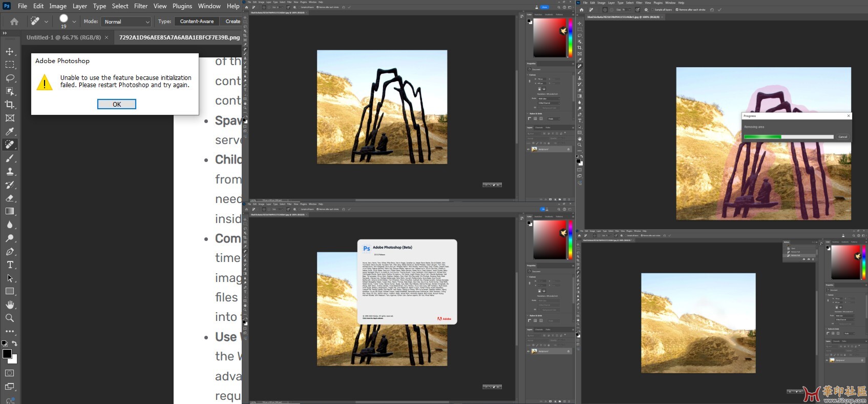Click the Removing area green progress bar
Viewport: 868px width, 404px height.
[789, 137]
